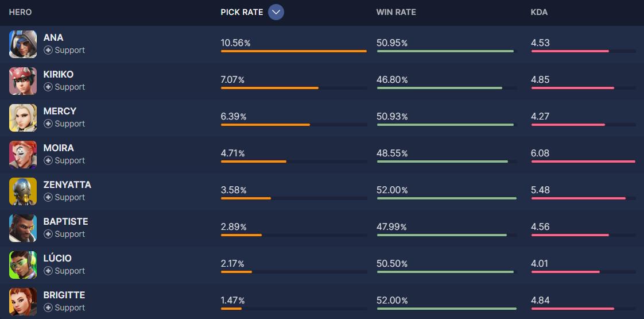Sort the table by Win Rate

(396, 12)
